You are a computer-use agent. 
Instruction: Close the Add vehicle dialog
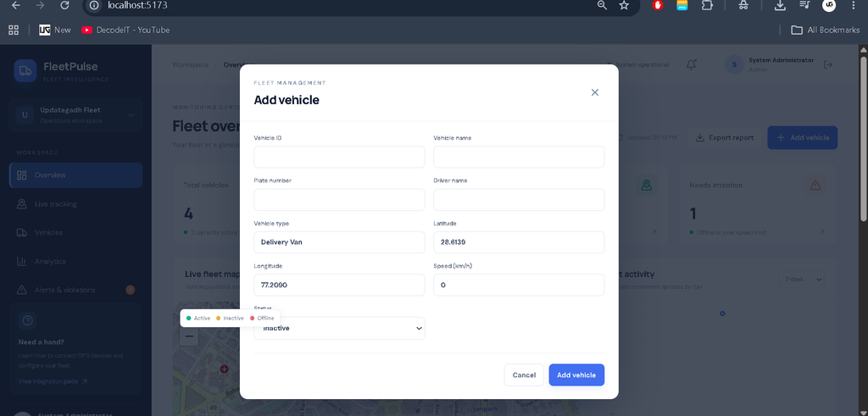coord(594,92)
